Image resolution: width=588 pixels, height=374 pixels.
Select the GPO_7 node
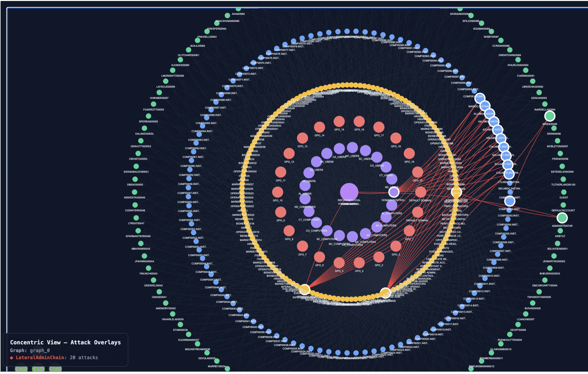tap(302, 247)
